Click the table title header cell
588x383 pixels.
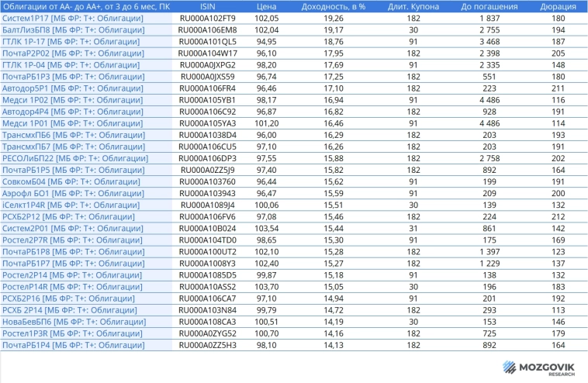coord(85,6)
